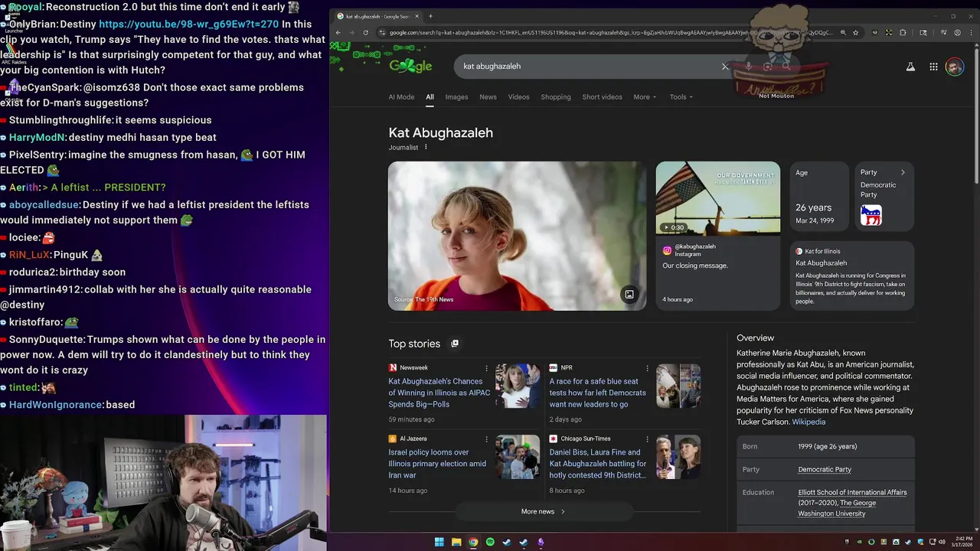This screenshot has width=980, height=551.
Task: Open Search Labs flask icon
Action: click(x=910, y=67)
